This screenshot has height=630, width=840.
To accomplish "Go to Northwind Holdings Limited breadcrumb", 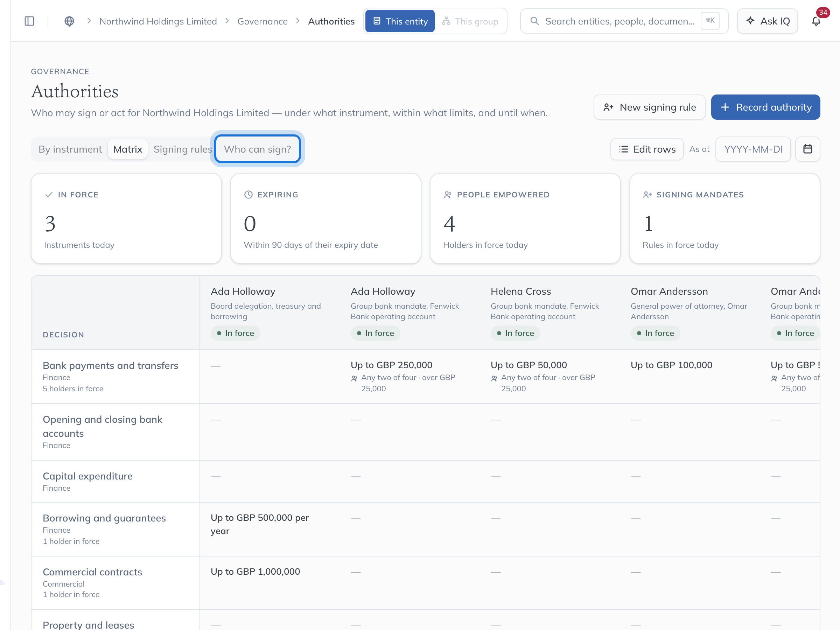I will pos(158,21).
